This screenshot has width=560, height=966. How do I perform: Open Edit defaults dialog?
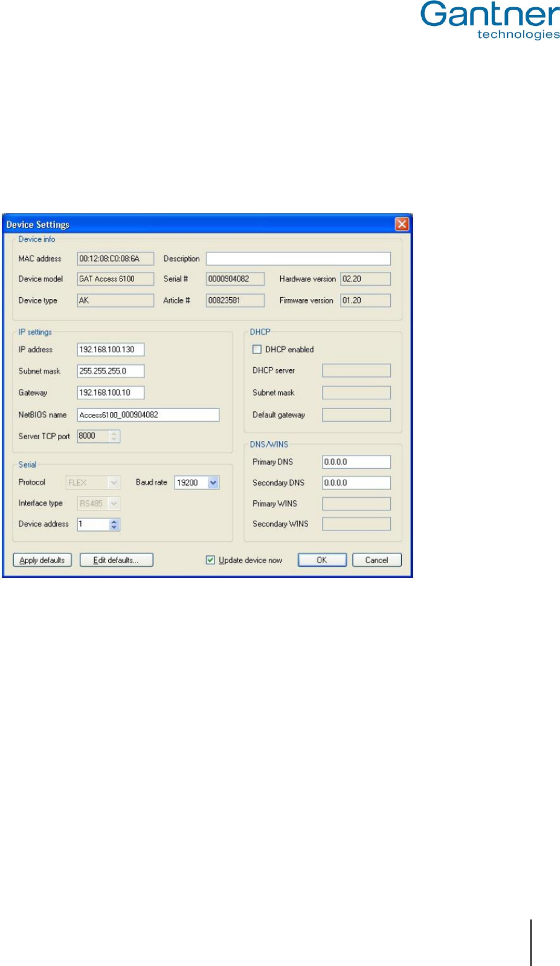(116, 560)
